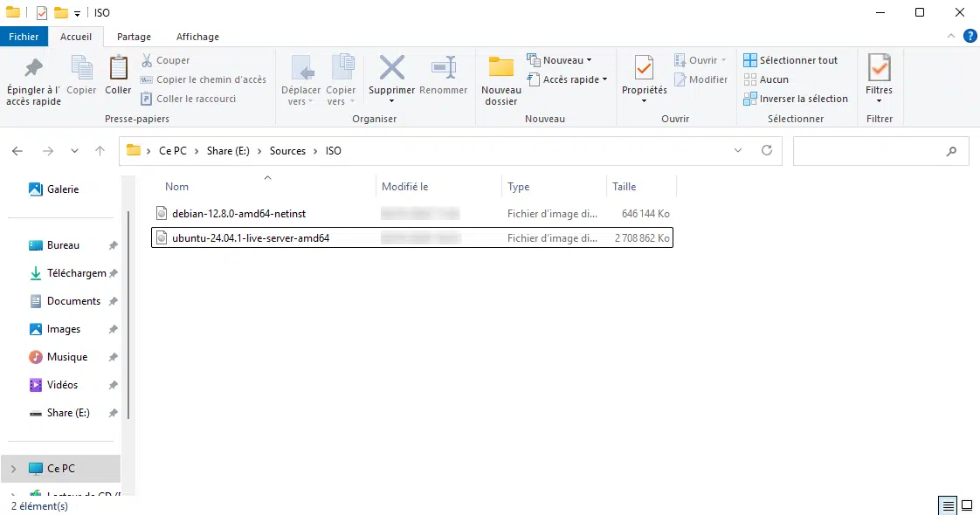Click Couper scissors command
The width and height of the screenshot is (980, 515).
click(166, 60)
